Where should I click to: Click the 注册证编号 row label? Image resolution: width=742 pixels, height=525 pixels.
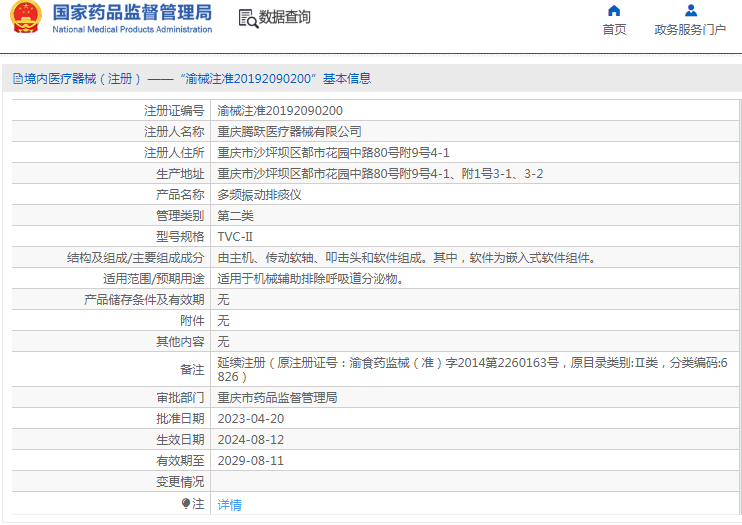174,111
